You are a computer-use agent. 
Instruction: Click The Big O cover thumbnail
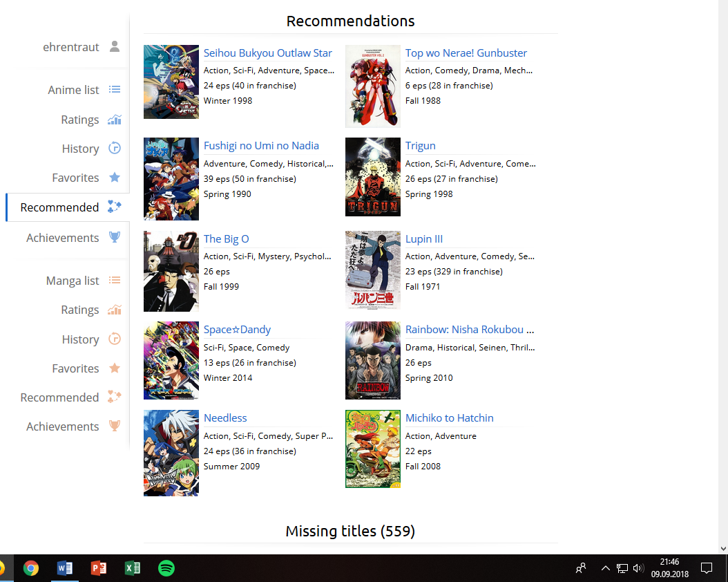tap(171, 271)
